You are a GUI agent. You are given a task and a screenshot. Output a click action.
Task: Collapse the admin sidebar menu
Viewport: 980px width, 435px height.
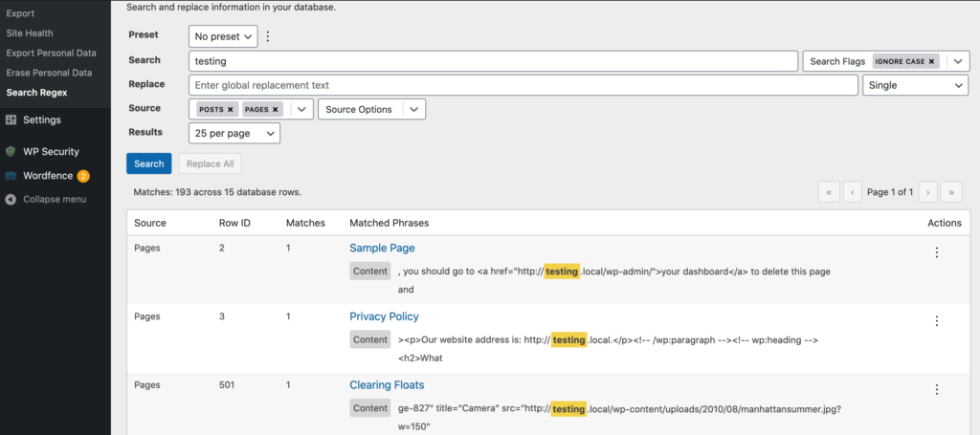[x=54, y=199]
